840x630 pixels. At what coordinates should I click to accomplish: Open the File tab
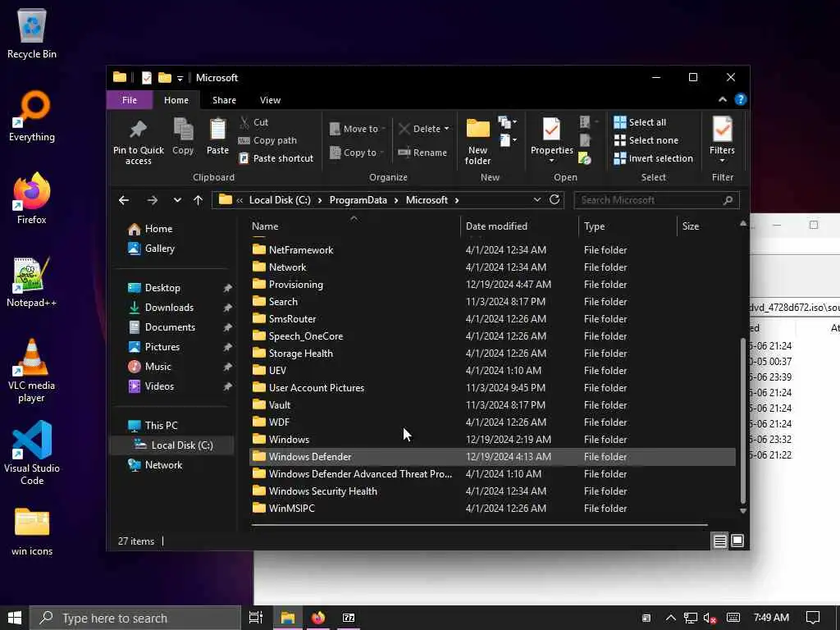129,100
